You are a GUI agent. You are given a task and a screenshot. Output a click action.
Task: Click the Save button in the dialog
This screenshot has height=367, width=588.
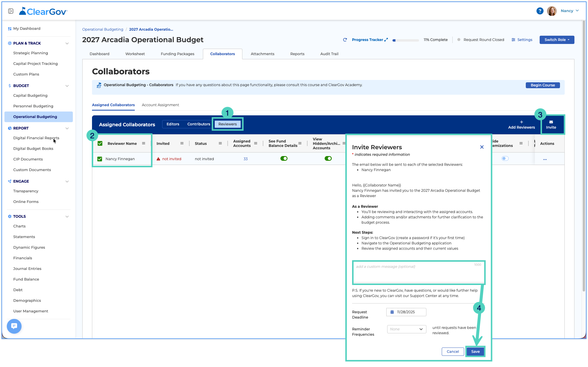pos(475,351)
